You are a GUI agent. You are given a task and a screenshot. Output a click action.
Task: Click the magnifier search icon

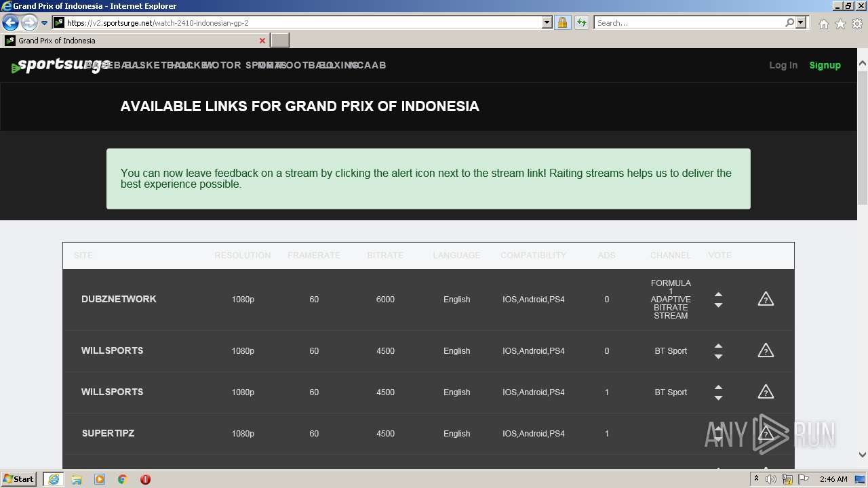pos(789,23)
